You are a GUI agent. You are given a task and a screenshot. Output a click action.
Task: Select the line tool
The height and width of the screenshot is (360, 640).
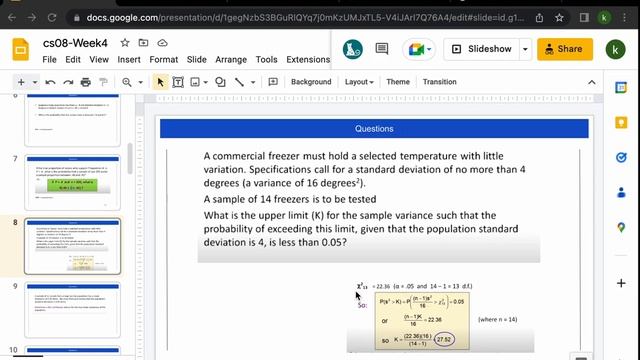click(x=239, y=82)
